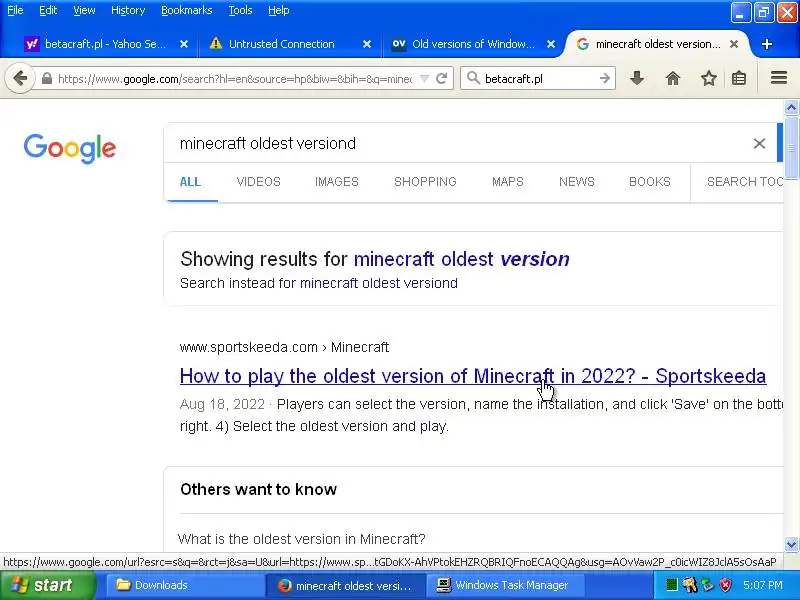Close the Old versions of Windows tab
The width and height of the screenshot is (800, 600).
pyautogui.click(x=551, y=44)
